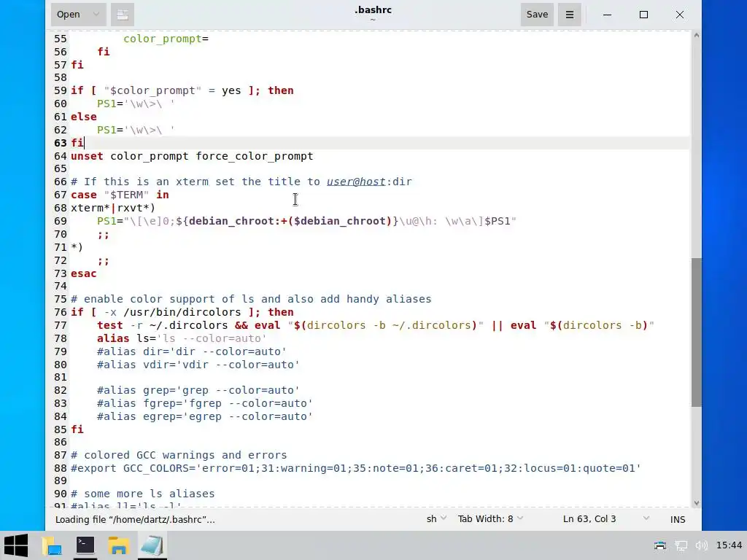Click the scroll down arrow

click(697, 503)
